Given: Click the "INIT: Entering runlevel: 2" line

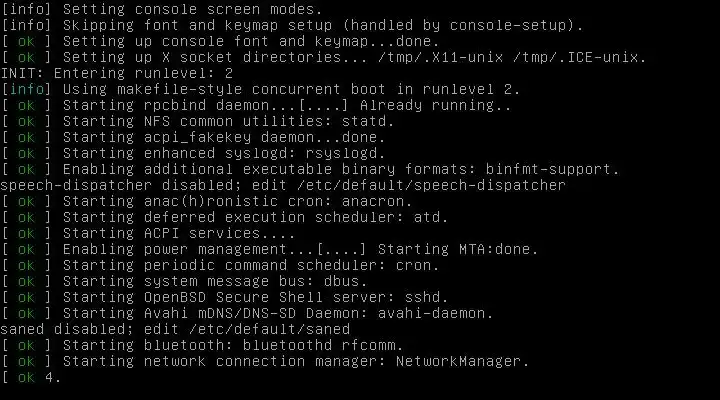Looking at the screenshot, I should click(116, 73).
